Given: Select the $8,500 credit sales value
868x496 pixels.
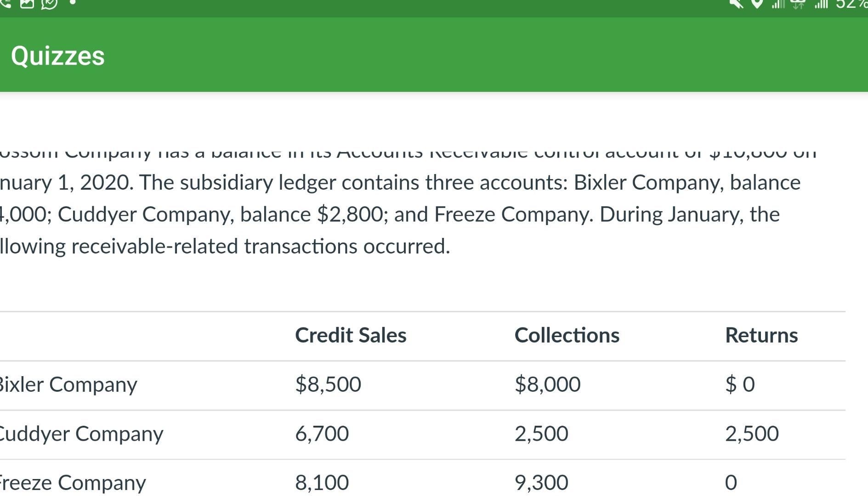Looking at the screenshot, I should (329, 384).
